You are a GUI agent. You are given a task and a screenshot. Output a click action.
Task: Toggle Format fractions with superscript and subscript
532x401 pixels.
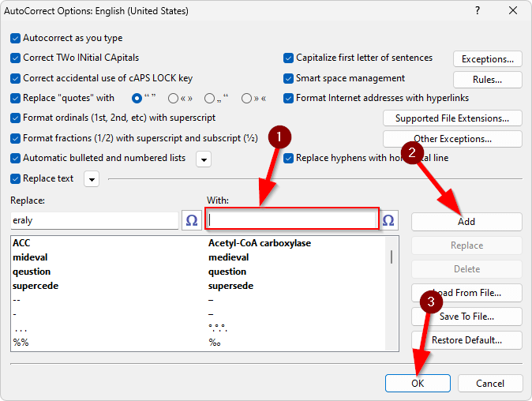[x=15, y=138]
